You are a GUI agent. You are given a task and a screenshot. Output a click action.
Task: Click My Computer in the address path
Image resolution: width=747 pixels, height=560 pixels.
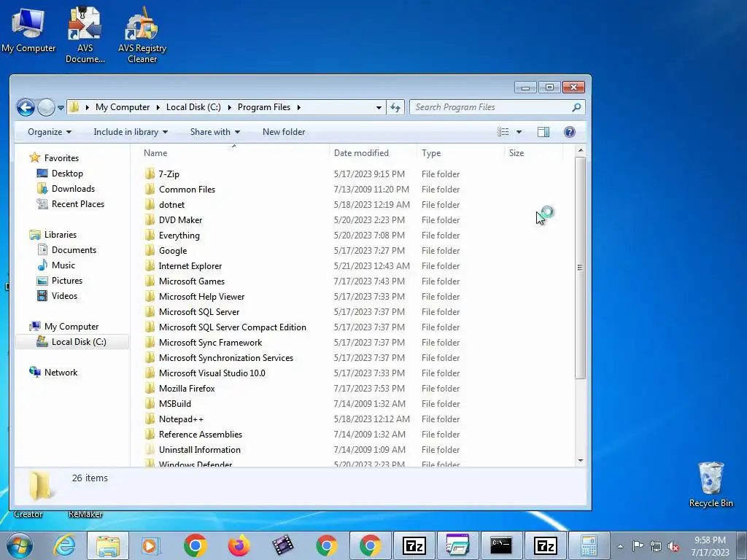123,107
